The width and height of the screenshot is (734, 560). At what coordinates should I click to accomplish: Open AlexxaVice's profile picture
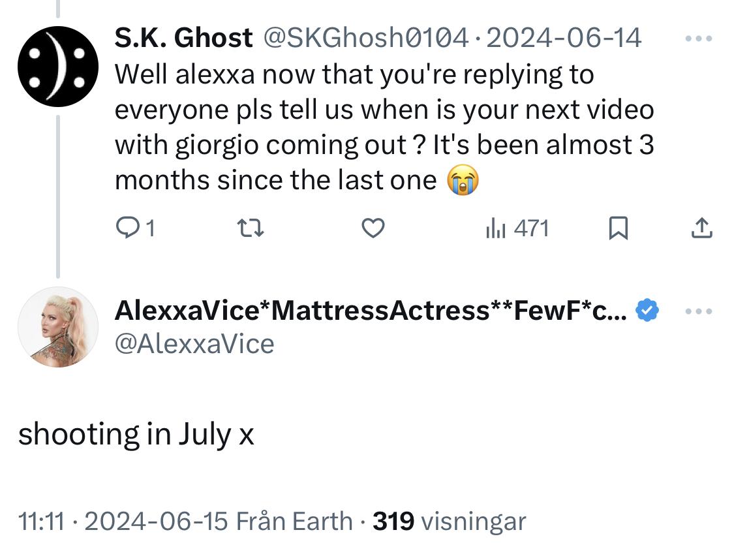click(57, 326)
